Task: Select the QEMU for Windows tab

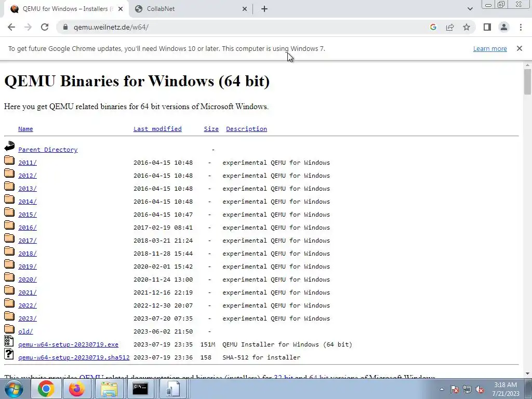Action: click(x=66, y=9)
